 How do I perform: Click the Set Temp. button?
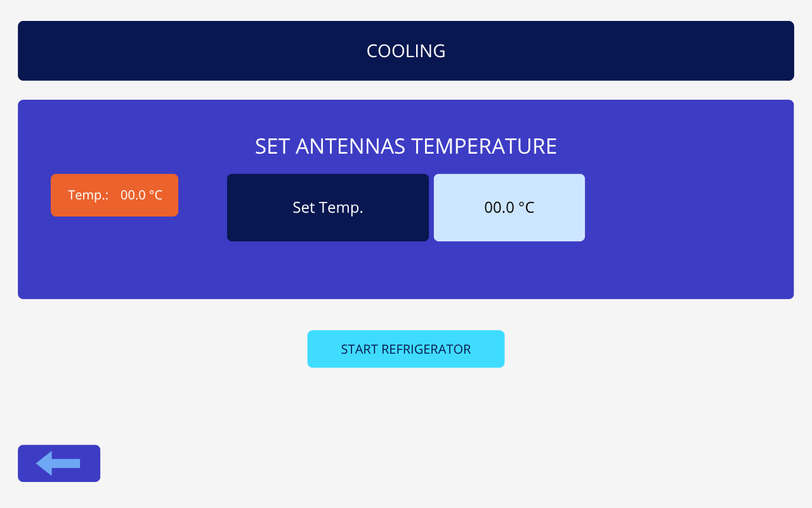(327, 208)
